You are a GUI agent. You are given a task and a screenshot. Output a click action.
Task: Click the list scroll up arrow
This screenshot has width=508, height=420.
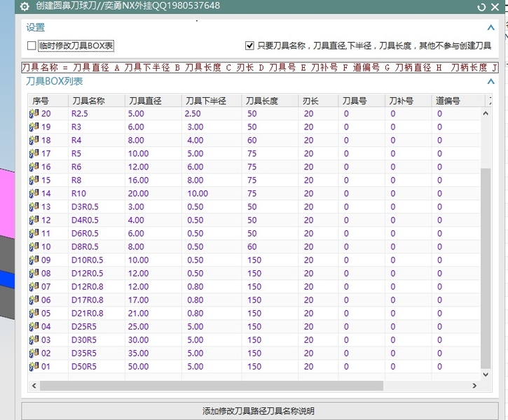486,113
